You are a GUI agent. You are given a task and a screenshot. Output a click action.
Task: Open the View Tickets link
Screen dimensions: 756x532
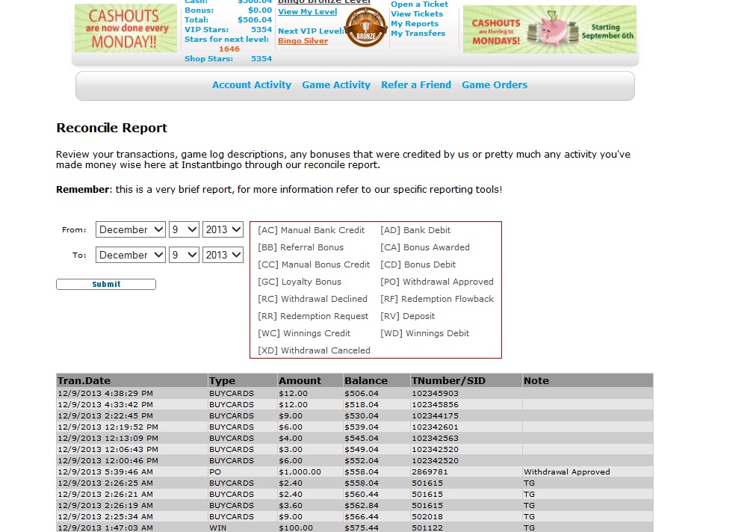[417, 14]
